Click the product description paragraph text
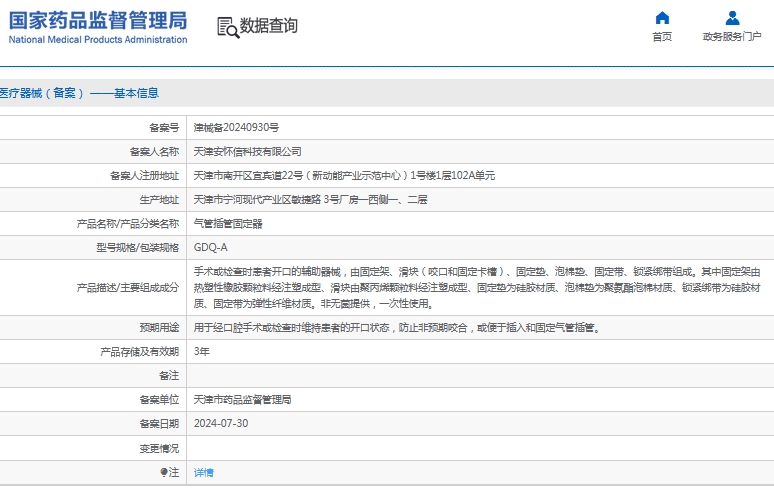Image resolution: width=774 pixels, height=493 pixels. pyautogui.click(x=477, y=288)
